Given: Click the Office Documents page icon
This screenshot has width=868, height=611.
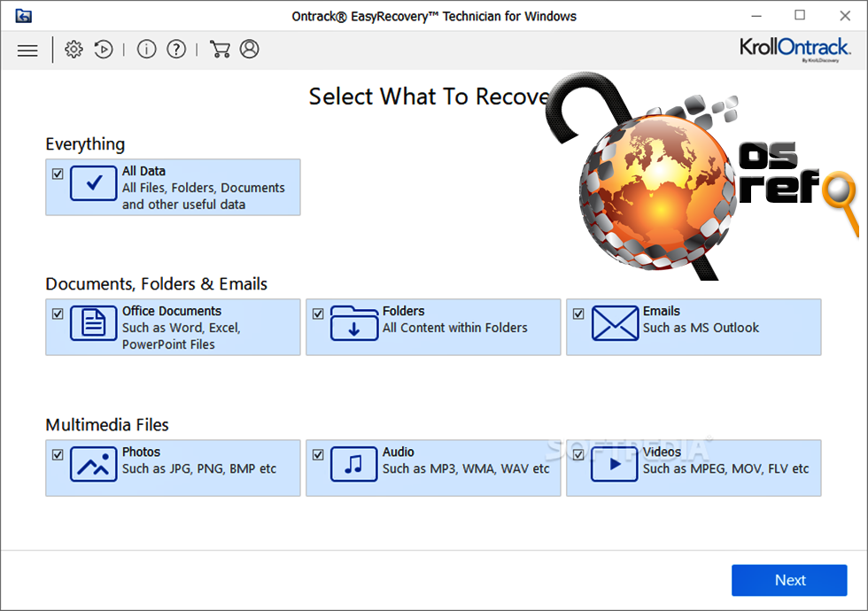Looking at the screenshot, I should click(x=94, y=323).
